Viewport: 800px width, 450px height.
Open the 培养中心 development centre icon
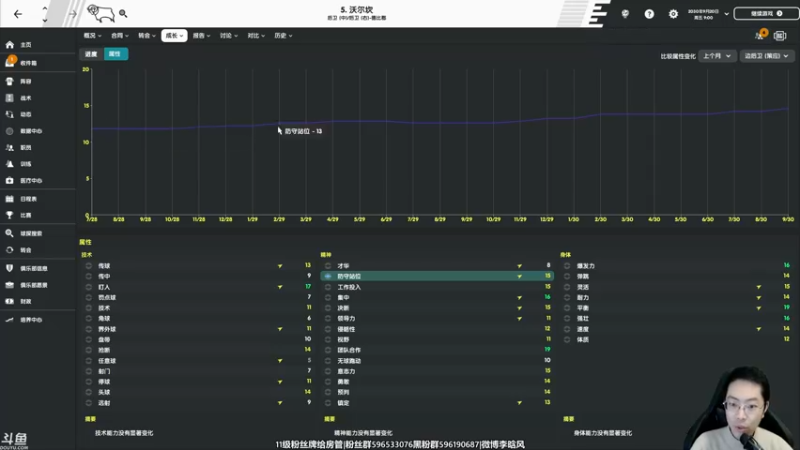pos(10,320)
